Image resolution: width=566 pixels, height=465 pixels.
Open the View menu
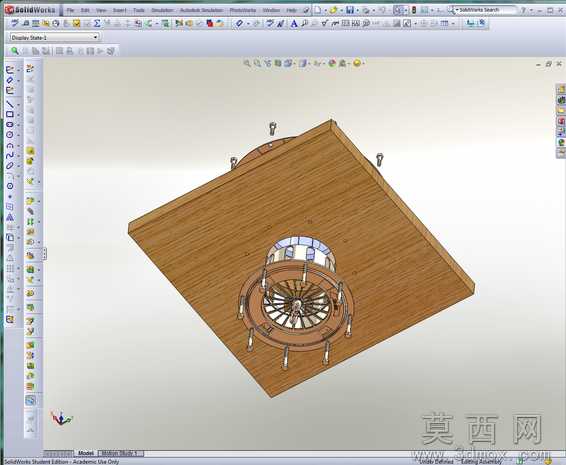pyautogui.click(x=101, y=10)
